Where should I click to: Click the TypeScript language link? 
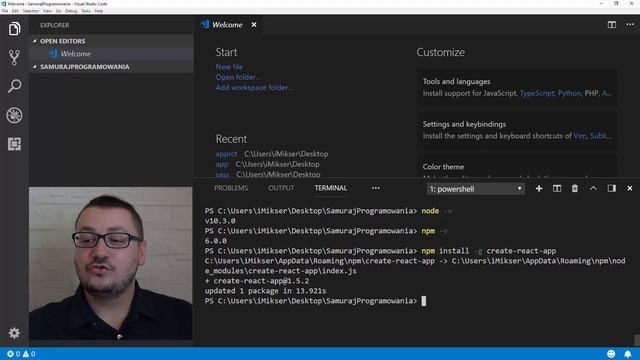click(537, 93)
